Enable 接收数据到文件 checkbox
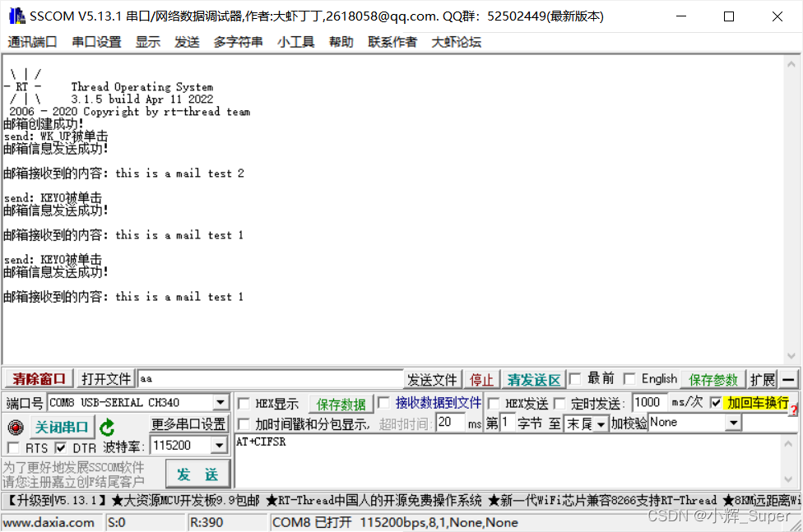The image size is (803, 532). (x=383, y=402)
